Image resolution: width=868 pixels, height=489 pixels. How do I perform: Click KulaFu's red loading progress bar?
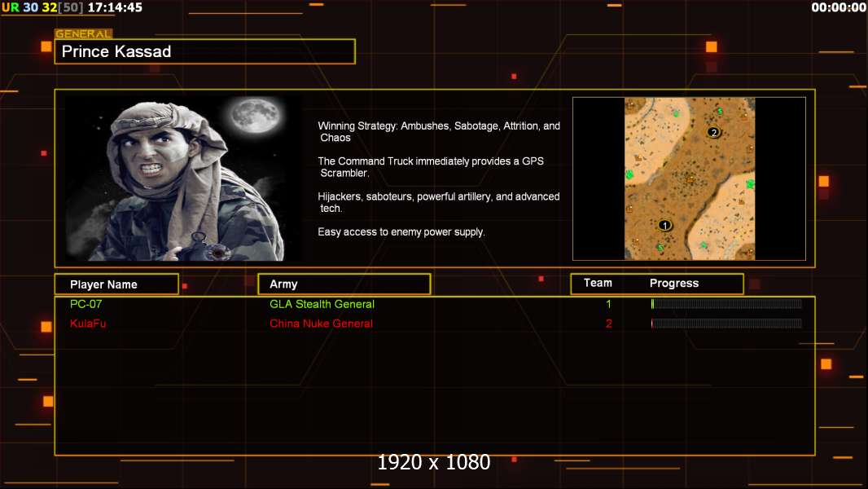pyautogui.click(x=726, y=324)
